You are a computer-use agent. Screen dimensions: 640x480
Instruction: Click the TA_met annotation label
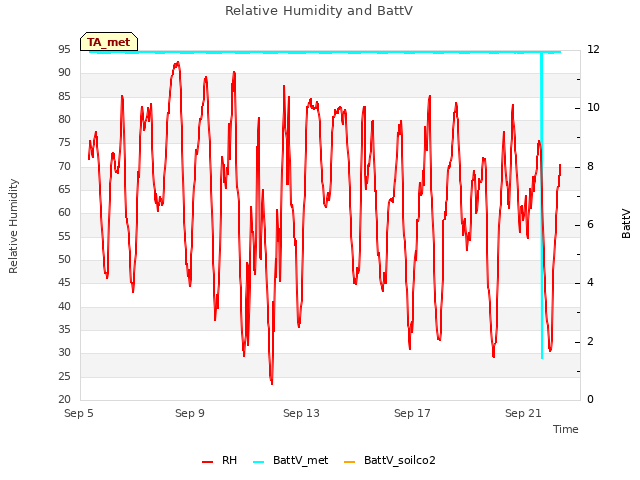click(109, 42)
